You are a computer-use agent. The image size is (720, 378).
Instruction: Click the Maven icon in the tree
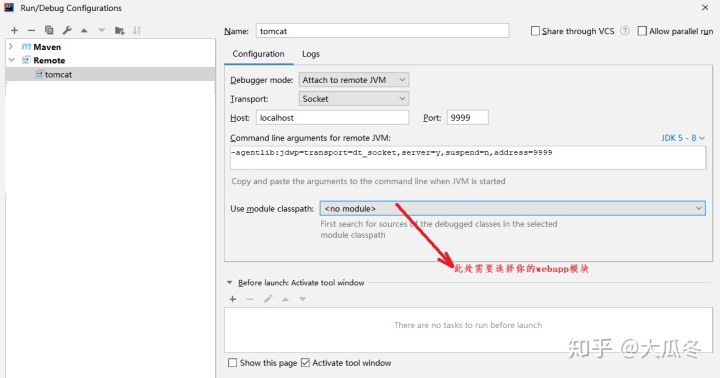[x=26, y=47]
